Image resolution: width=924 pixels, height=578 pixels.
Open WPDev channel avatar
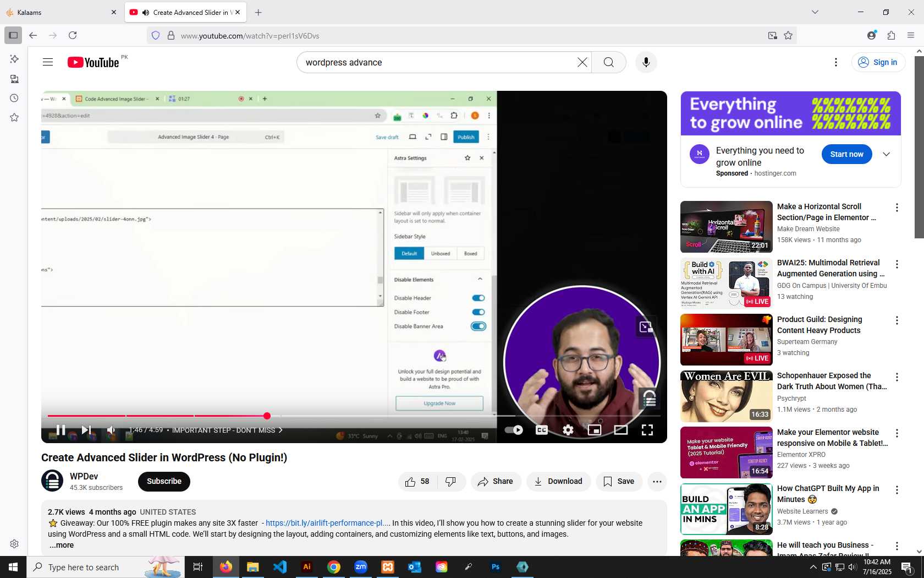point(52,481)
